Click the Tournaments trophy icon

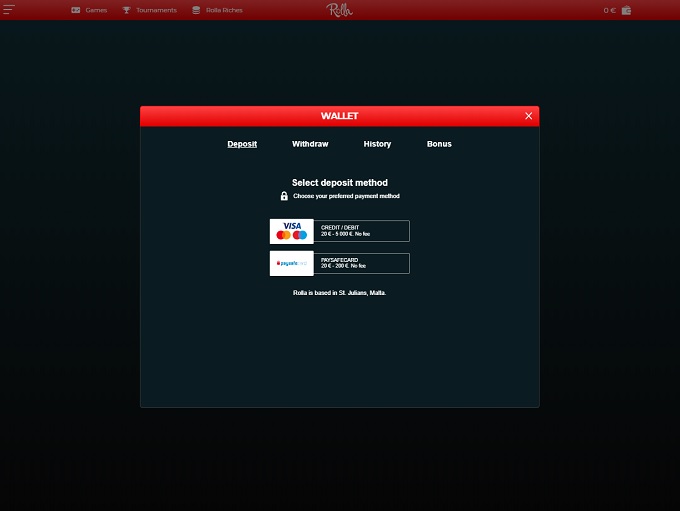coord(126,10)
